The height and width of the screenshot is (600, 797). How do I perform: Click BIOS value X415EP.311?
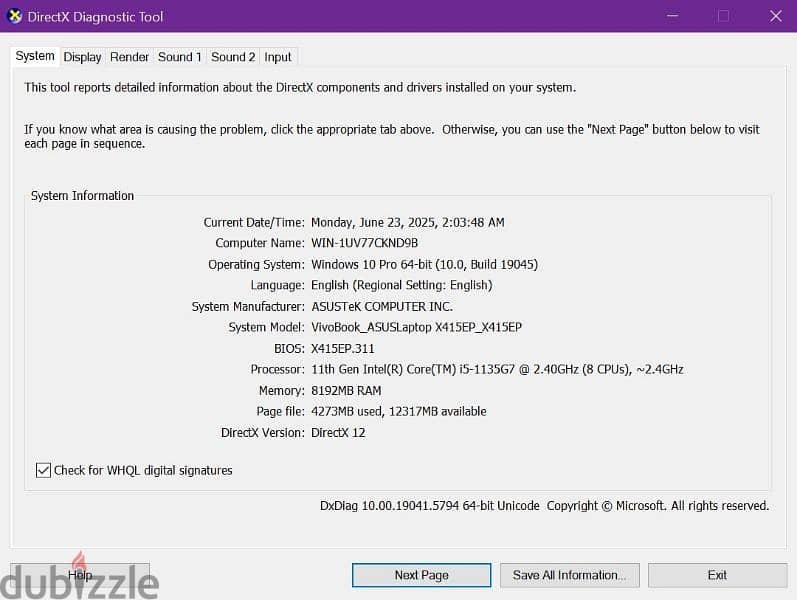(x=343, y=349)
